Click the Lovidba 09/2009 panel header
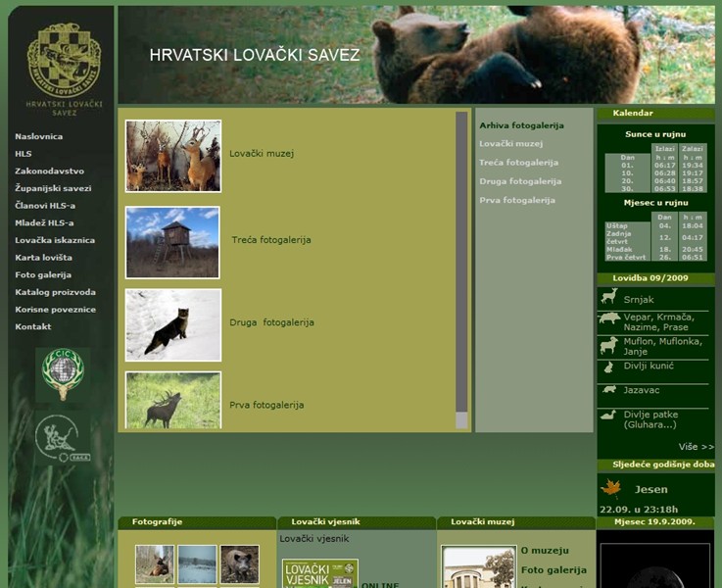 point(655,278)
